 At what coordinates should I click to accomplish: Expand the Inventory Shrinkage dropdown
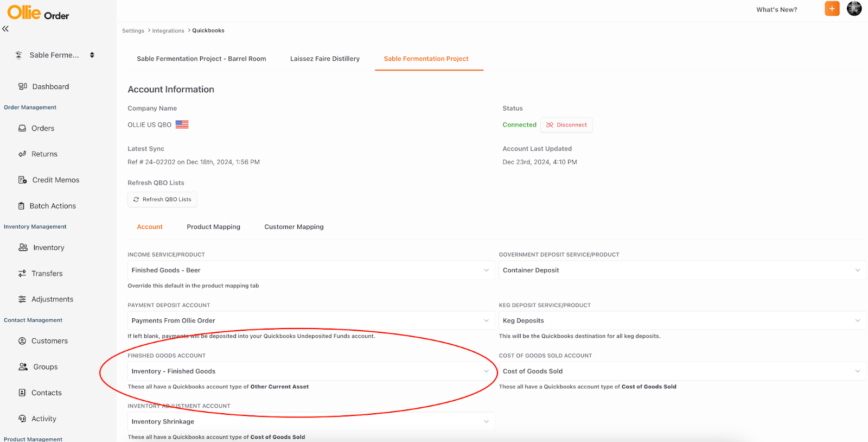[x=311, y=422]
